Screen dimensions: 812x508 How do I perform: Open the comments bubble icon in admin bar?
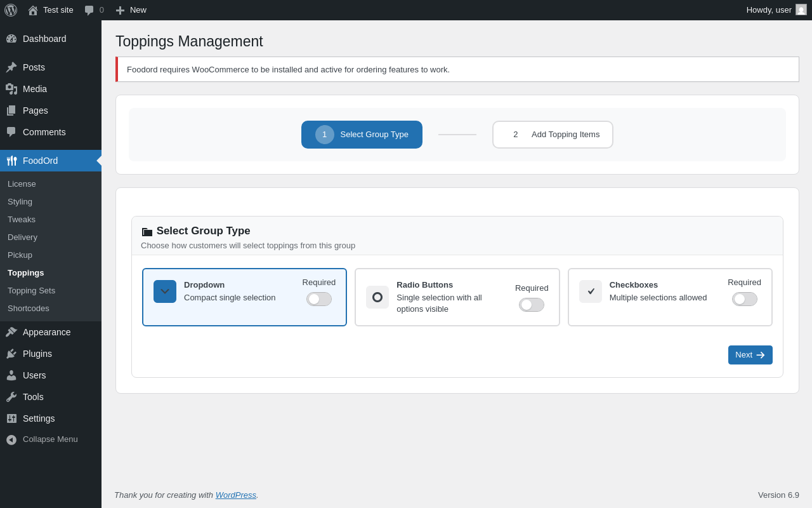coord(89,10)
